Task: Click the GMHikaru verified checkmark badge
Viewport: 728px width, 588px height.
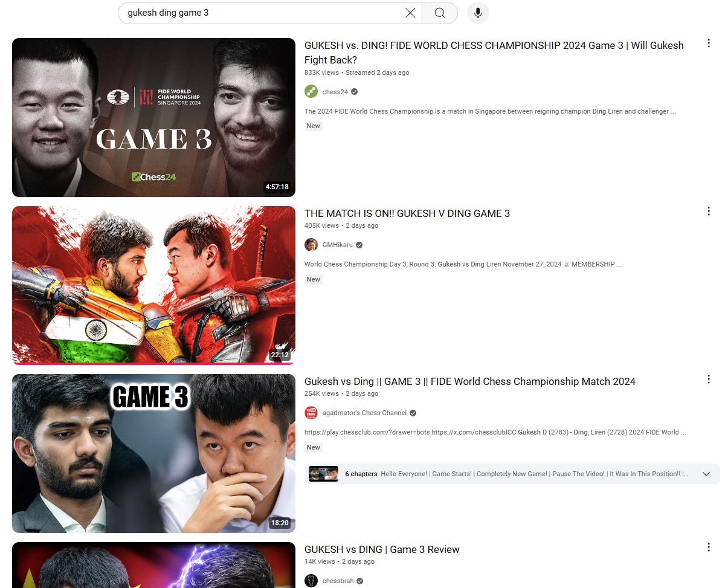Action: 359,245
